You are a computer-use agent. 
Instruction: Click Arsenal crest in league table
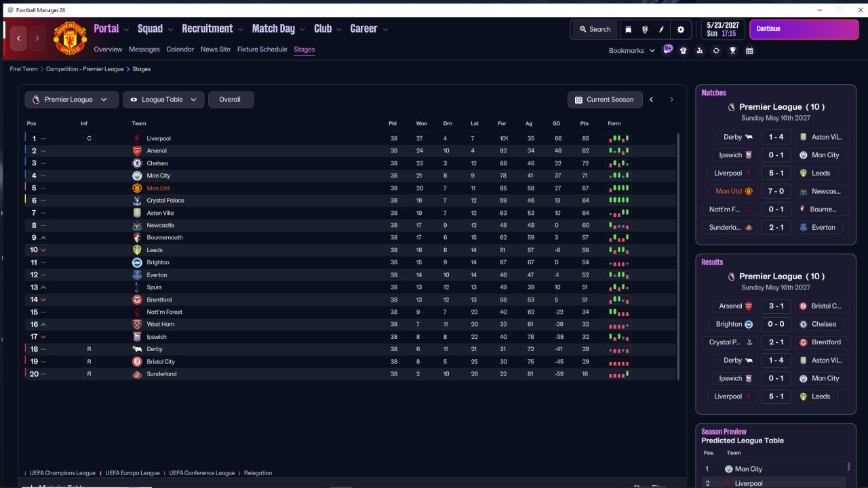(x=137, y=150)
